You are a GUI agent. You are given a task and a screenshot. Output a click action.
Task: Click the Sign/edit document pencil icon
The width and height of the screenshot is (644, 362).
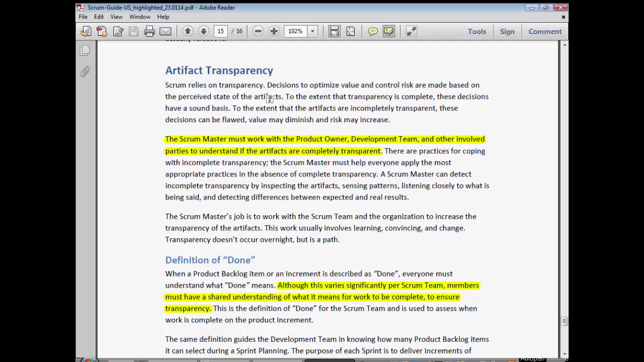[x=118, y=31]
